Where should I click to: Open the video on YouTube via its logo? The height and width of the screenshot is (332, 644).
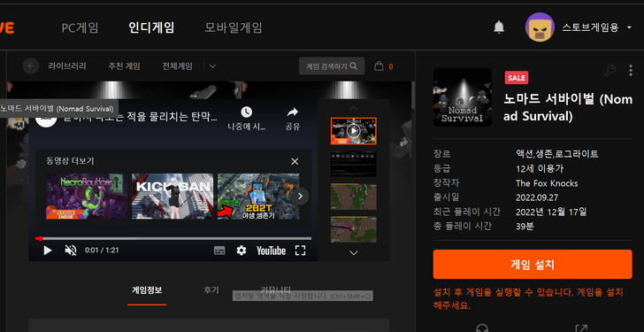pos(271,251)
